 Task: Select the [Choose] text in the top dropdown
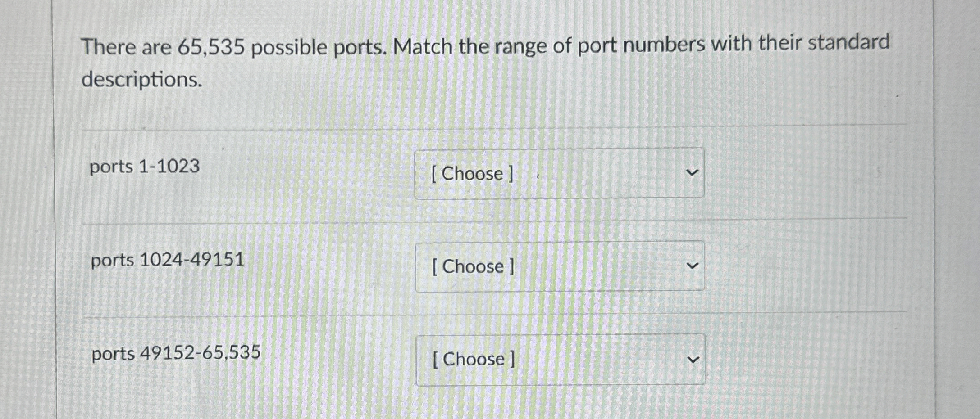pos(470,173)
